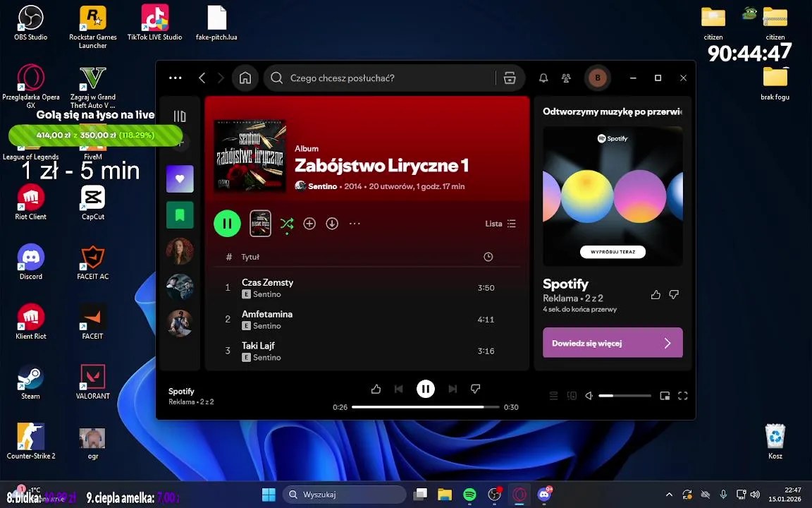Enter full screen mode
Image resolution: width=812 pixels, height=508 pixels.
click(x=683, y=396)
